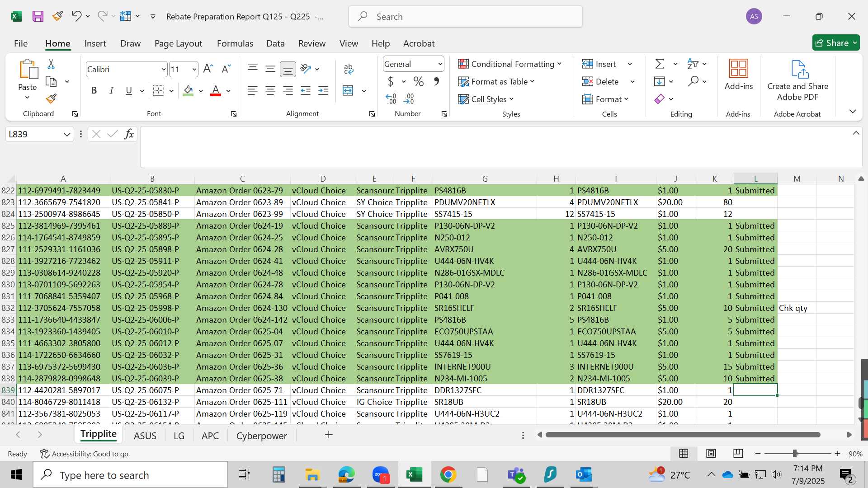The image size is (868, 488).
Task: Click Decrease Decimal icon
Action: coord(409,99)
